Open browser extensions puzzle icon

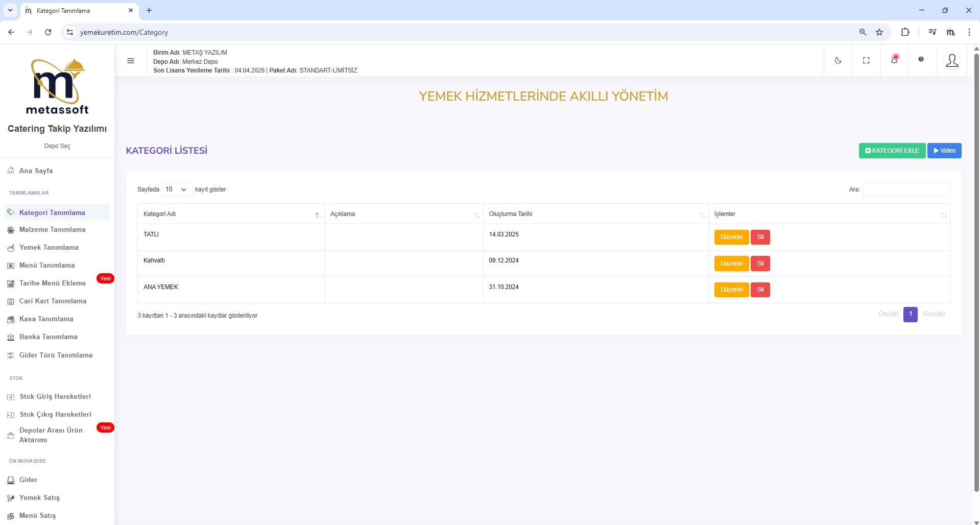(905, 32)
